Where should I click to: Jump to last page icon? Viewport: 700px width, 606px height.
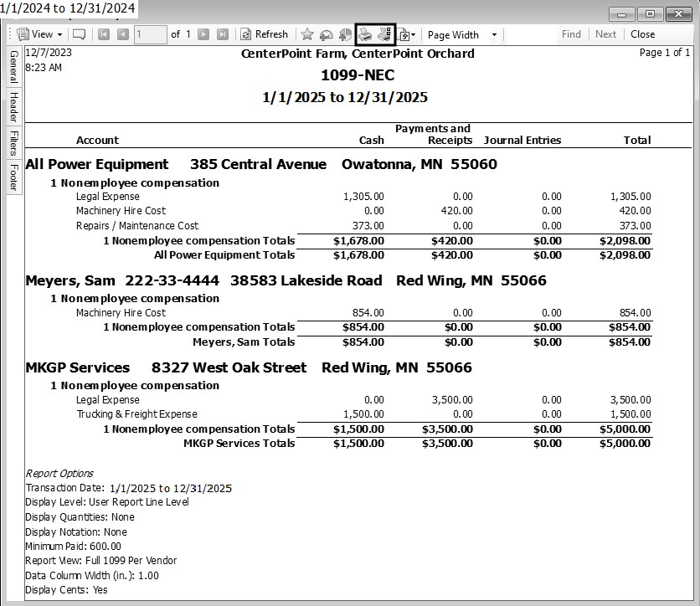223,34
